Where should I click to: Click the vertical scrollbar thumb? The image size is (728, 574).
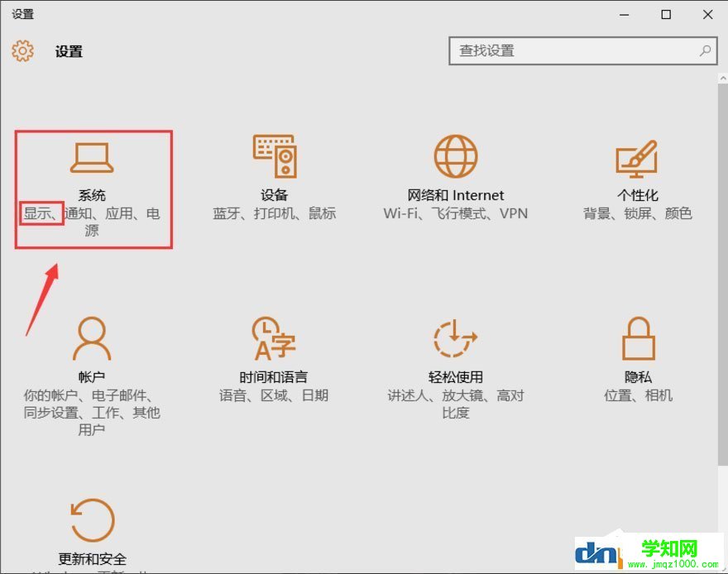point(723,275)
